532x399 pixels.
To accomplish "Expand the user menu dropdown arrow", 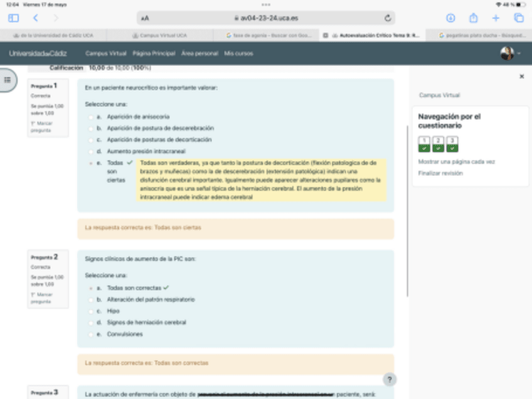I will (519, 53).
